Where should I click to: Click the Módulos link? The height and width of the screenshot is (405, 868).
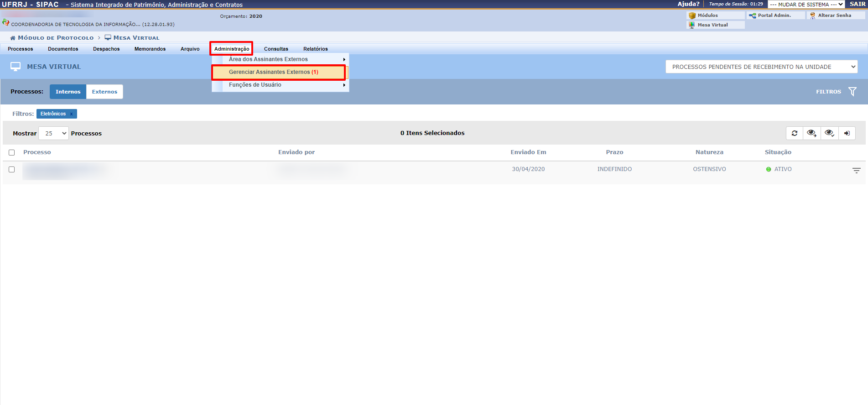tap(708, 16)
